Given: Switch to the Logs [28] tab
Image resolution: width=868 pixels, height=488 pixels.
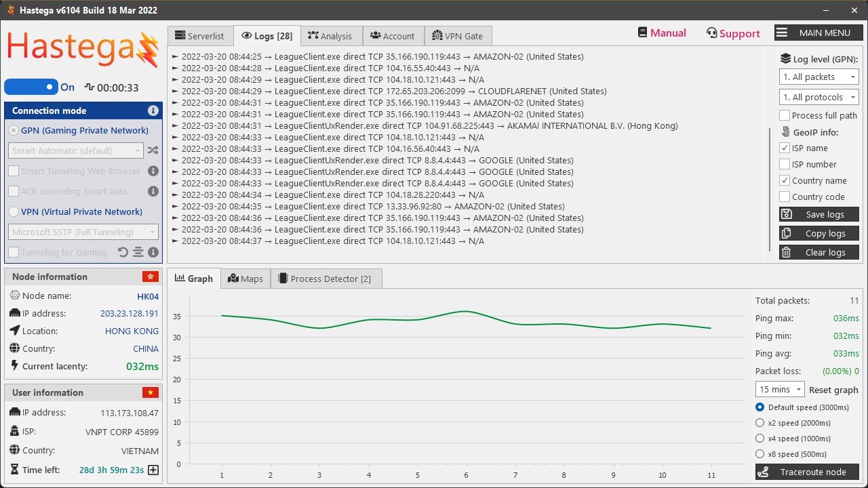Looking at the screenshot, I should (x=267, y=36).
